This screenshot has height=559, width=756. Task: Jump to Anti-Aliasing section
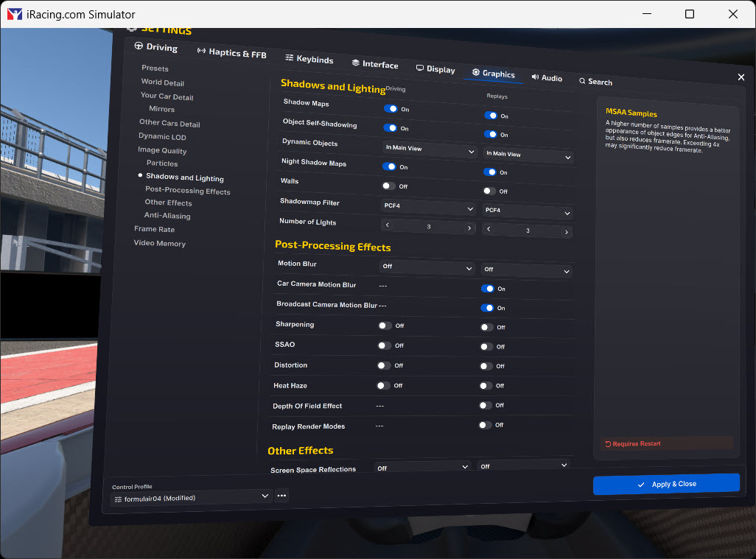pos(167,215)
